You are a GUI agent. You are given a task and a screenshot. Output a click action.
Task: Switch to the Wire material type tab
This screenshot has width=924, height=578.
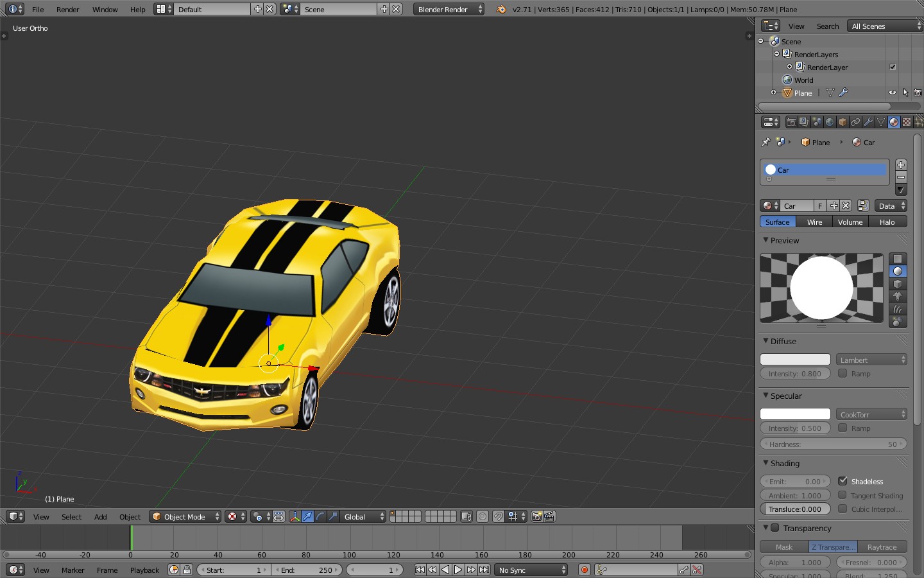(x=814, y=222)
